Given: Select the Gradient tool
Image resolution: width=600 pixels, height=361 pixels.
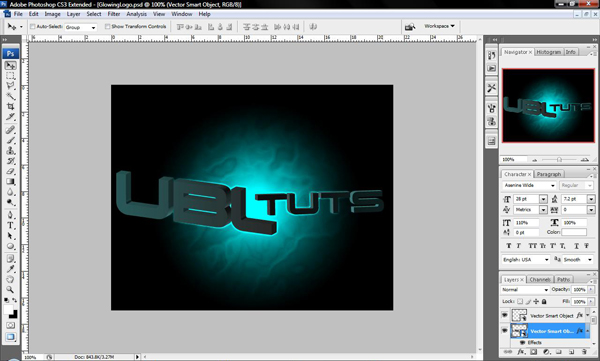Looking at the screenshot, I should click(10, 181).
